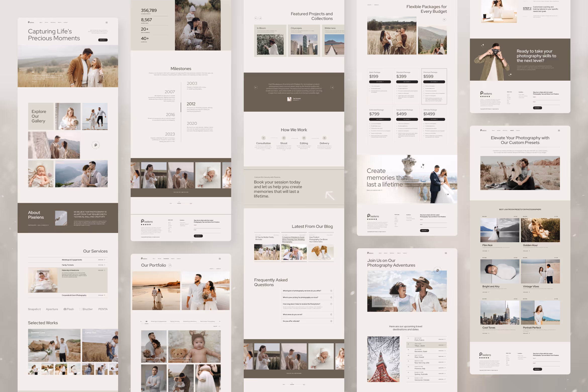This screenshot has width=588, height=392.
Task: Click next arrow beside Featured Projects heading
Action: click(x=260, y=18)
